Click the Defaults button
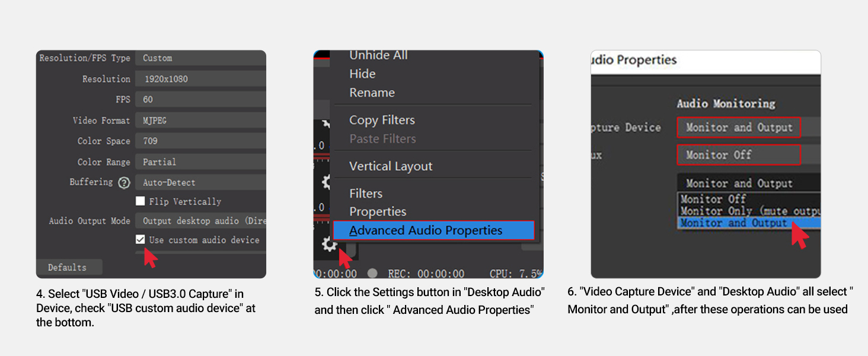 click(x=68, y=268)
